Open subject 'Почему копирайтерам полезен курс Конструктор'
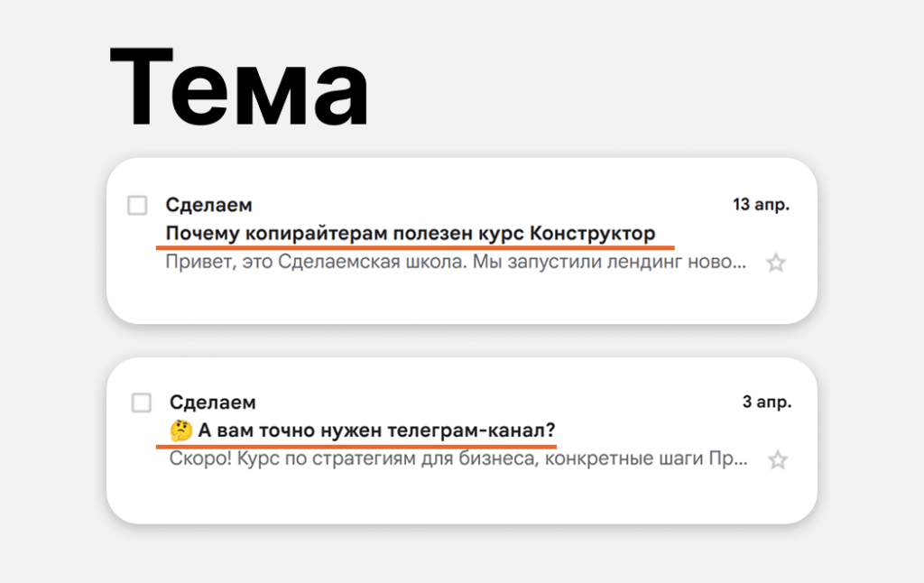This screenshot has height=583, width=924. pos(411,234)
